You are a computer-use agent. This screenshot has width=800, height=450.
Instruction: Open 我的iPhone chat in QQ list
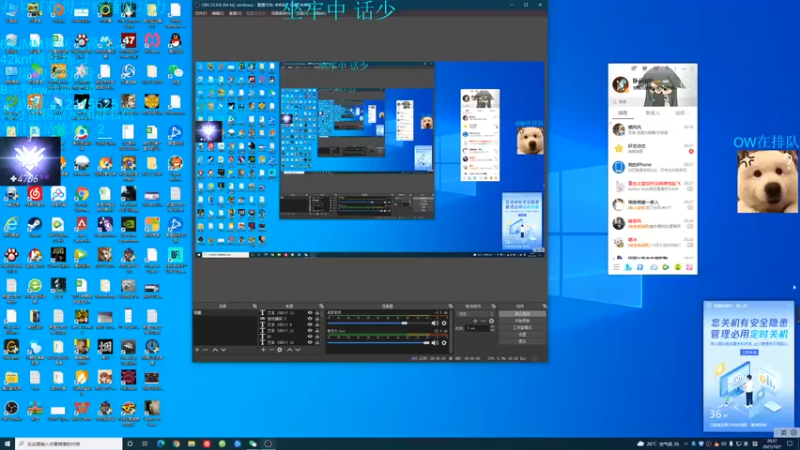(653, 167)
